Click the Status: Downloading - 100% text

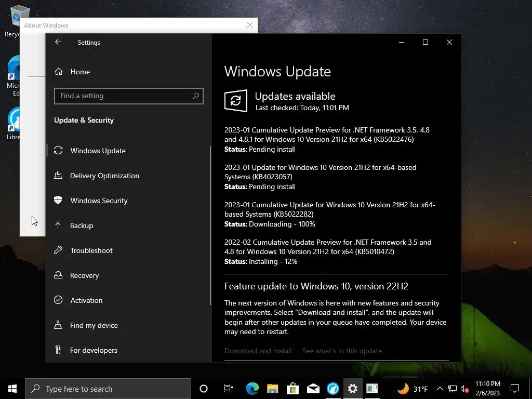(x=270, y=224)
